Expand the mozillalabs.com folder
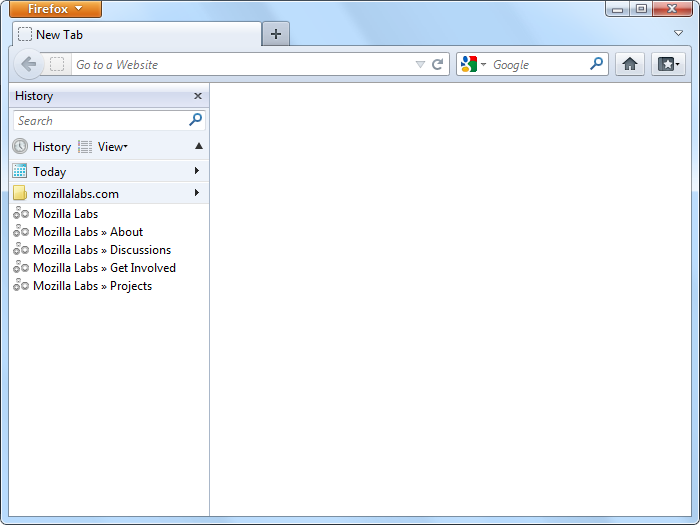Image resolution: width=700 pixels, height=525 pixels. (x=197, y=193)
